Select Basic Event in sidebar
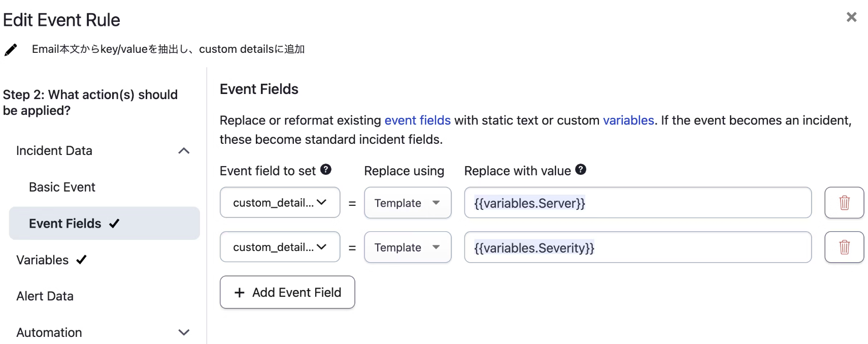The width and height of the screenshot is (868, 344). [62, 187]
